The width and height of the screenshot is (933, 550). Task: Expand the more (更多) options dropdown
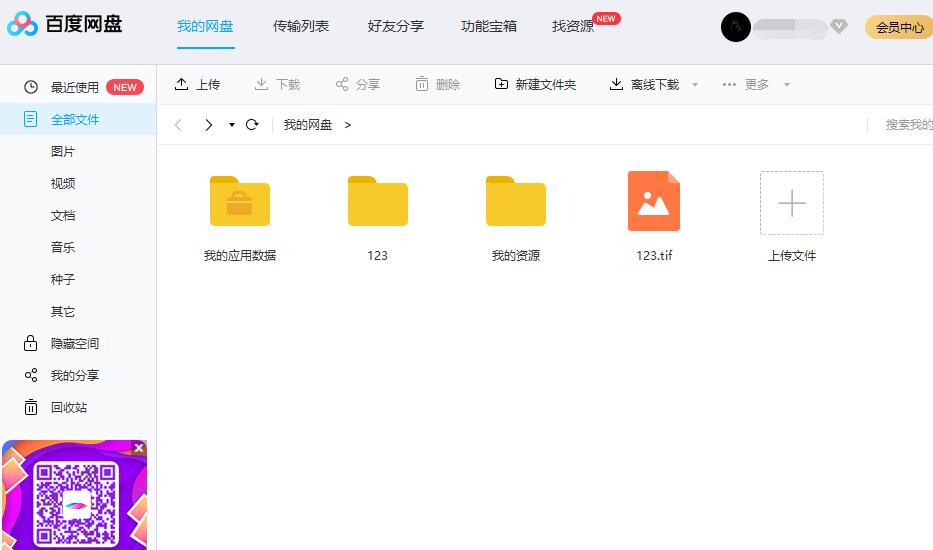click(x=786, y=85)
